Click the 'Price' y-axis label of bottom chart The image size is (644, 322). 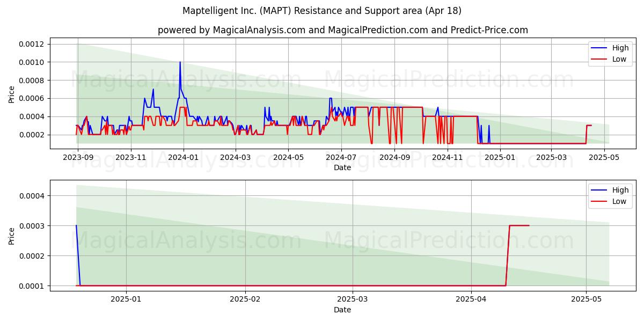tap(12, 236)
